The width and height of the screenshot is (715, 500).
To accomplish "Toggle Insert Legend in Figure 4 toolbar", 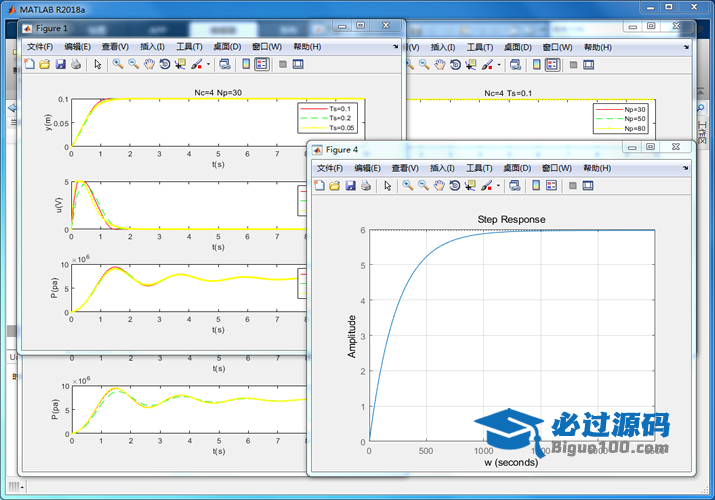I will pyautogui.click(x=552, y=186).
